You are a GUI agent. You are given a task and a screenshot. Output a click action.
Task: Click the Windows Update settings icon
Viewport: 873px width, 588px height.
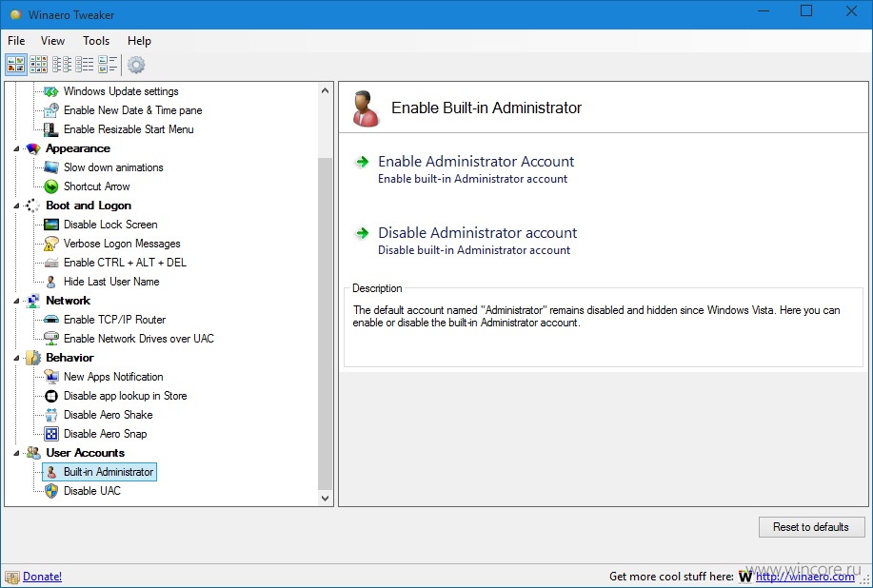(51, 91)
